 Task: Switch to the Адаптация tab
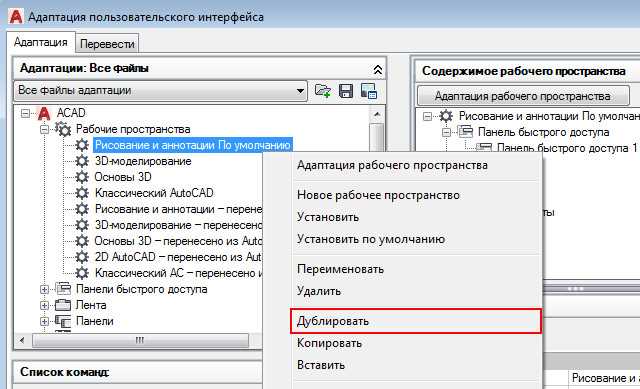click(41, 42)
